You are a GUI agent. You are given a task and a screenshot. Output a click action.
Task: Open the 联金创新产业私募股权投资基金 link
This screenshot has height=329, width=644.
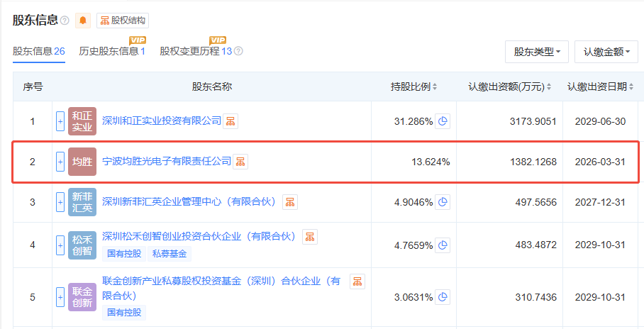pos(221,289)
